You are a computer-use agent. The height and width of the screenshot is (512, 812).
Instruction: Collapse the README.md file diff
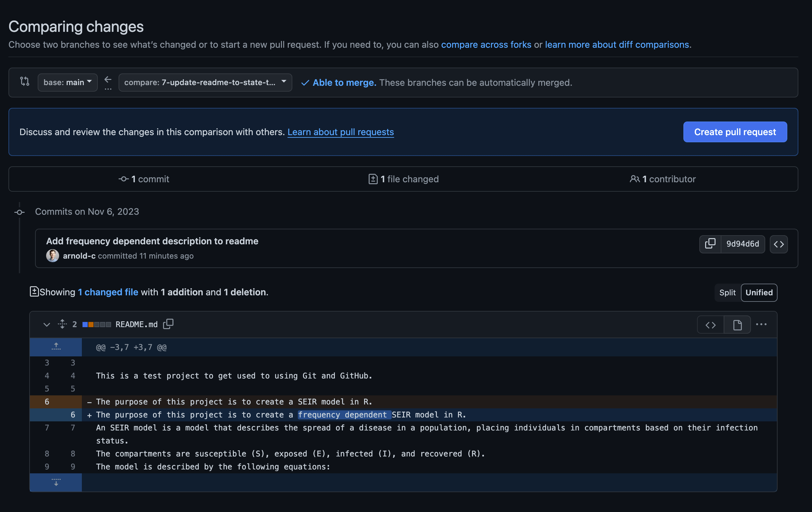click(x=46, y=325)
